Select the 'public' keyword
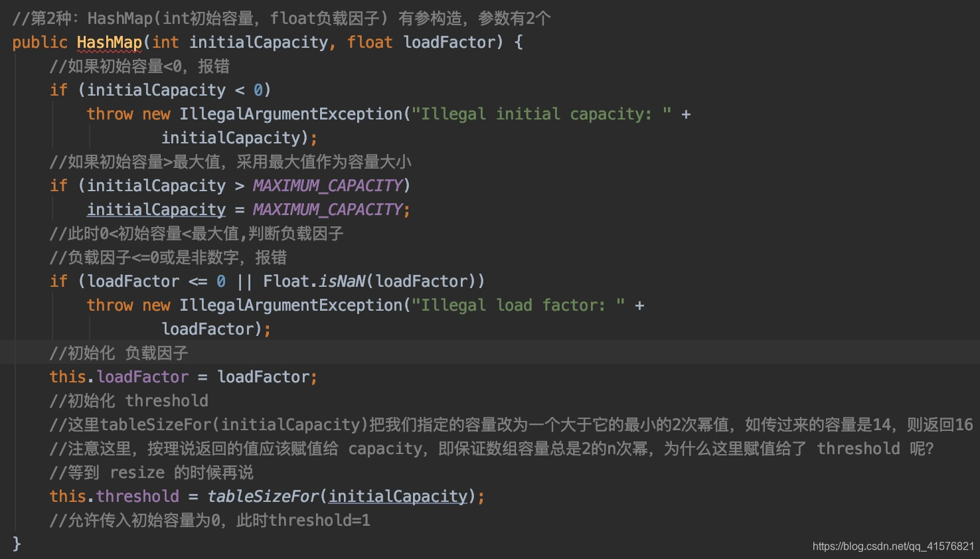The image size is (980, 559). pyautogui.click(x=40, y=42)
